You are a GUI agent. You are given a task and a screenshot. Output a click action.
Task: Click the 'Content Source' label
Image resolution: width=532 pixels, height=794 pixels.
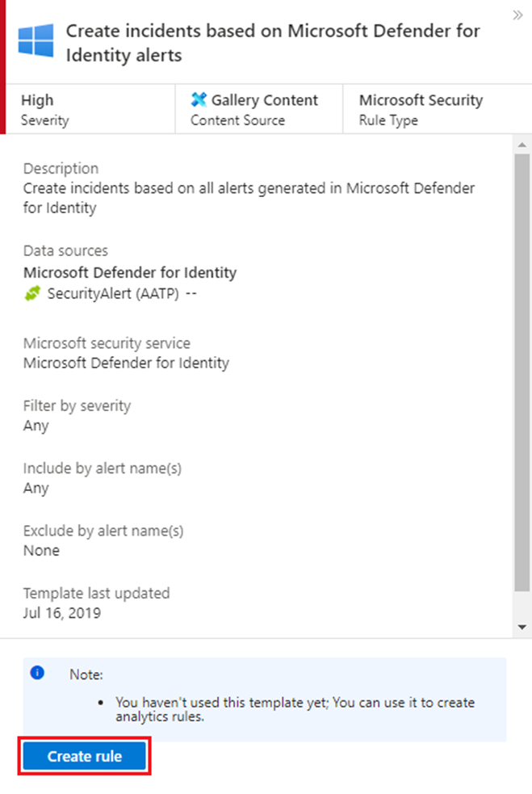237,120
